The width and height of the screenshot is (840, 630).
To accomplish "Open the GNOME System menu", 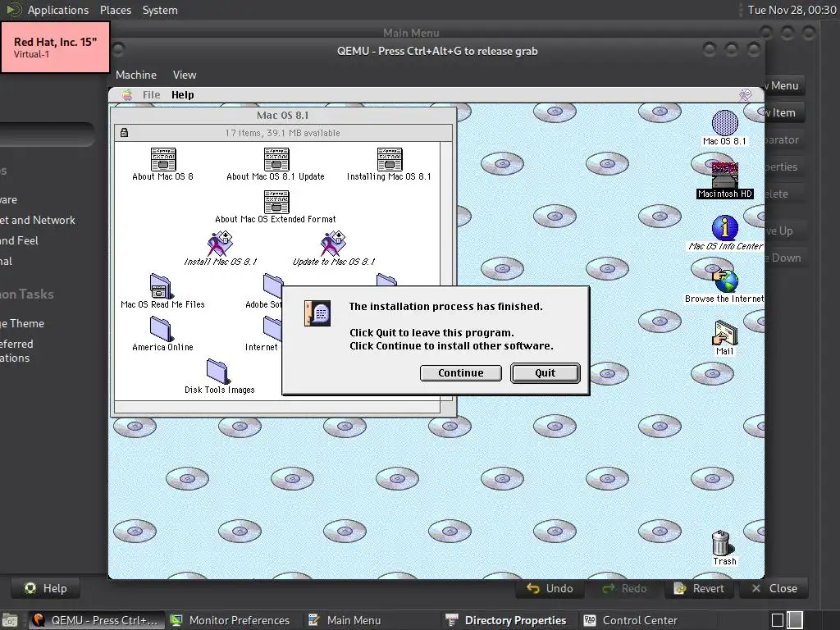I will click(x=160, y=10).
